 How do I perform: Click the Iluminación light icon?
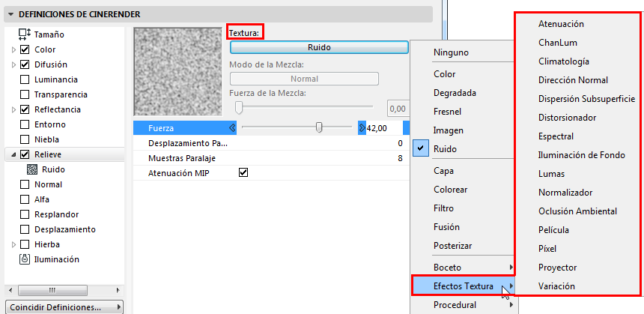tap(25, 259)
